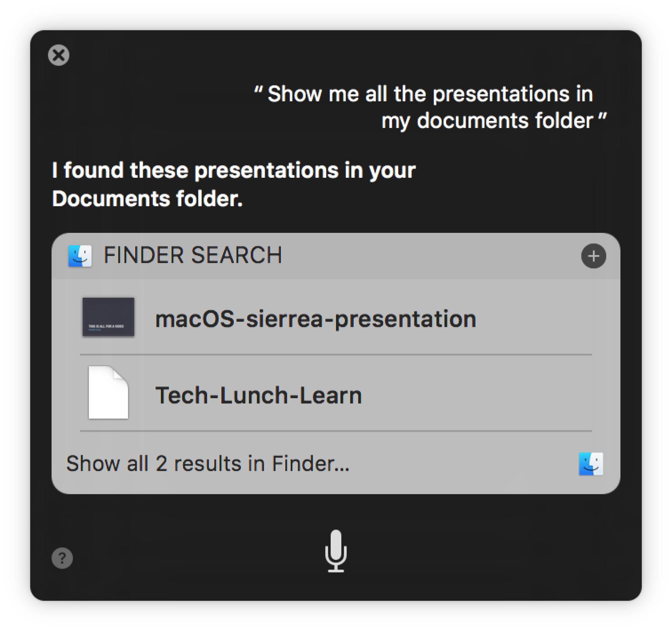Viewport: 672px width, 631px height.
Task: Select the Tech-Lunch-Learn file name
Action: pos(258,395)
